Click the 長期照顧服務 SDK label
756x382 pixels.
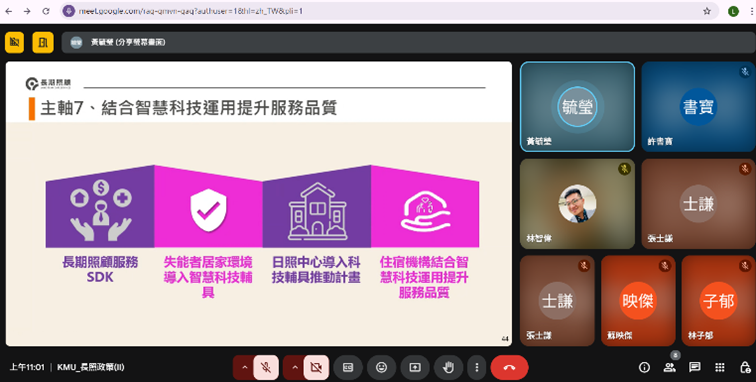pos(100,270)
